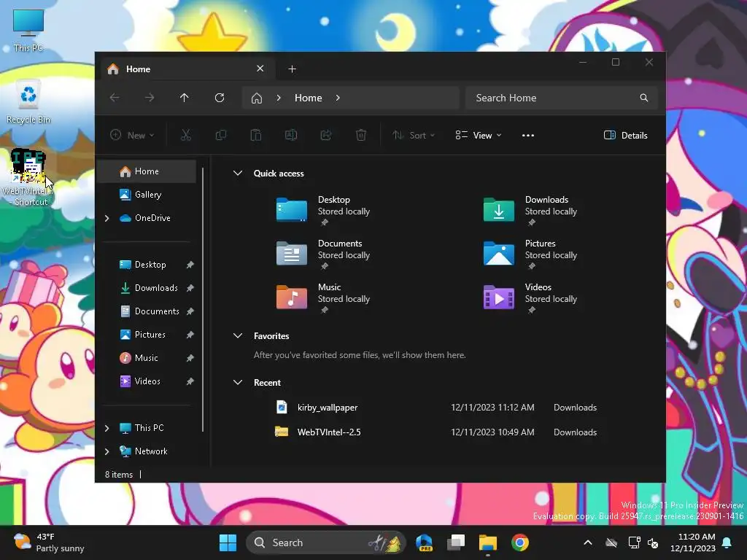
Task: Open the New dropdown menu
Action: 132,135
